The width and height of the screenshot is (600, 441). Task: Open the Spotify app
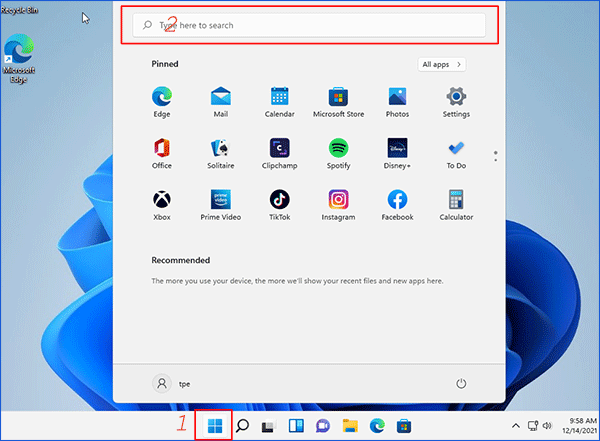click(x=339, y=154)
